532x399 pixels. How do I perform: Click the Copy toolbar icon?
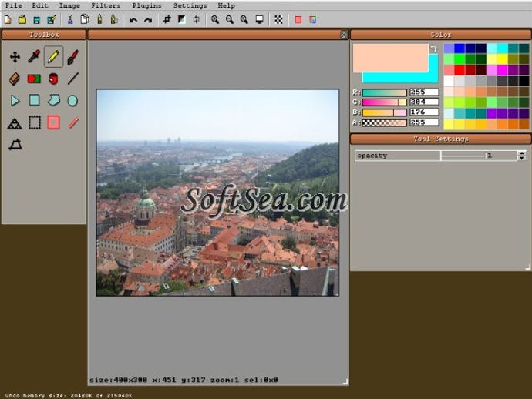point(85,19)
